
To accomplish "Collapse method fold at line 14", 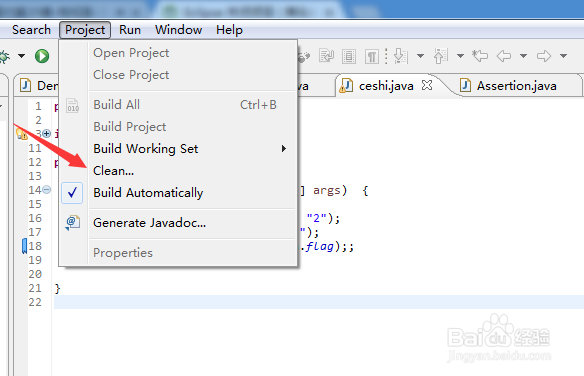I will tap(47, 190).
